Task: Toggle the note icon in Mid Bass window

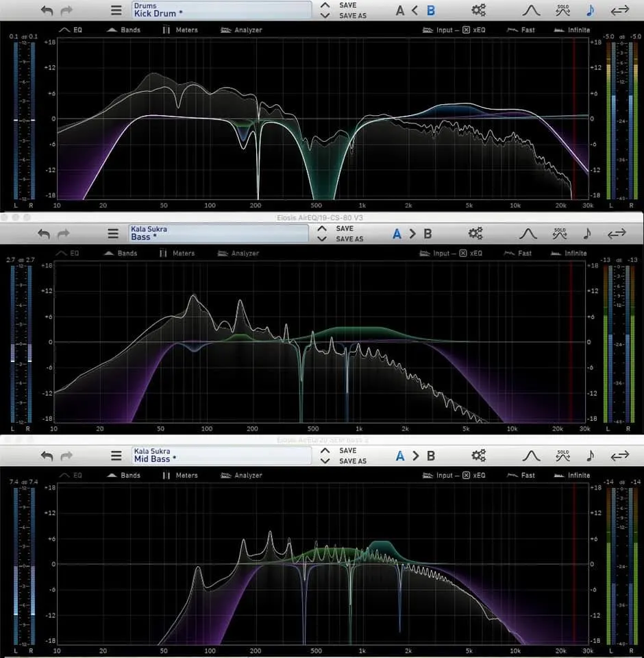Action: pos(591,455)
